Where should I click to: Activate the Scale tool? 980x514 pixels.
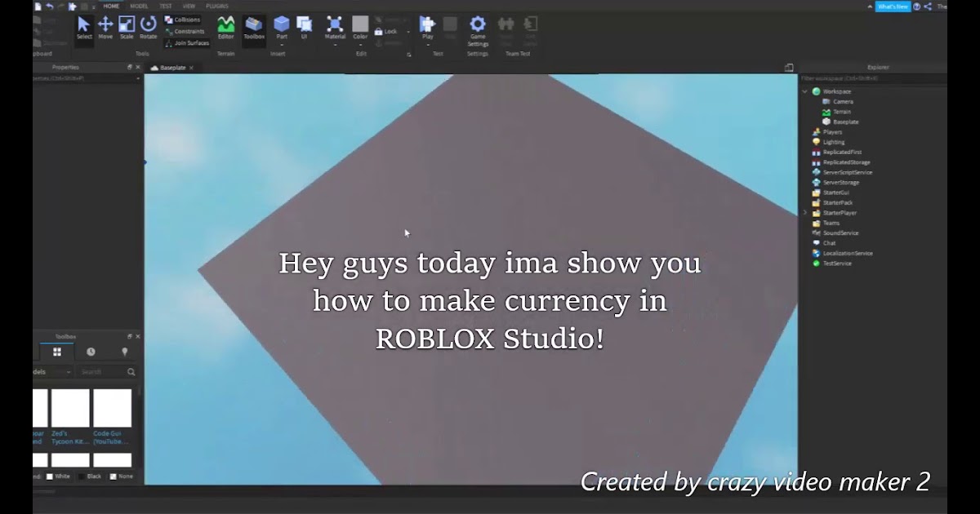pos(127,28)
